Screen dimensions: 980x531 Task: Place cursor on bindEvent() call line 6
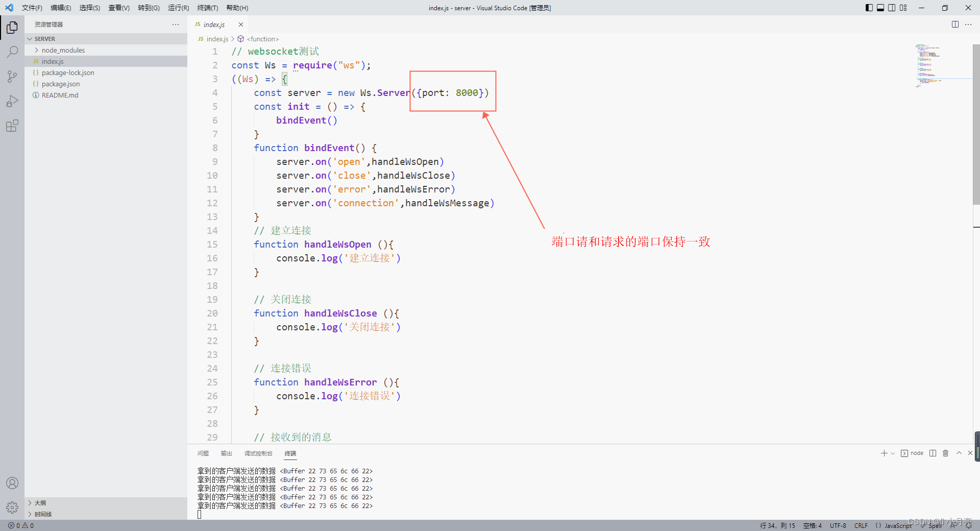click(x=306, y=120)
